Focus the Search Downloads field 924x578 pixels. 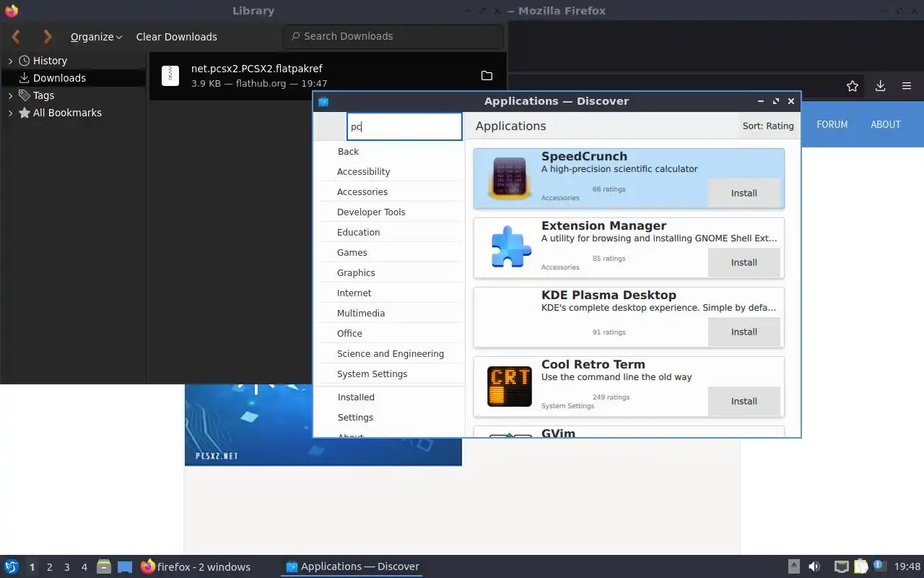393,36
